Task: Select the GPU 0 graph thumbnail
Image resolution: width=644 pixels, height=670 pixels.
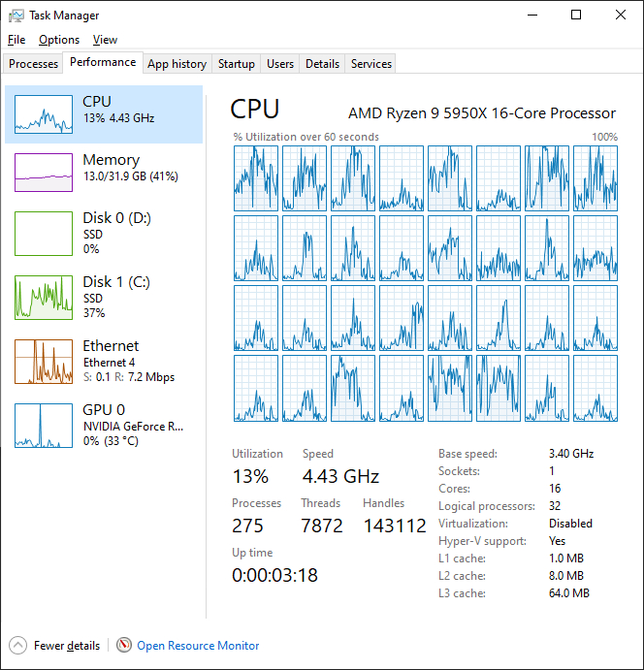Action: point(44,426)
